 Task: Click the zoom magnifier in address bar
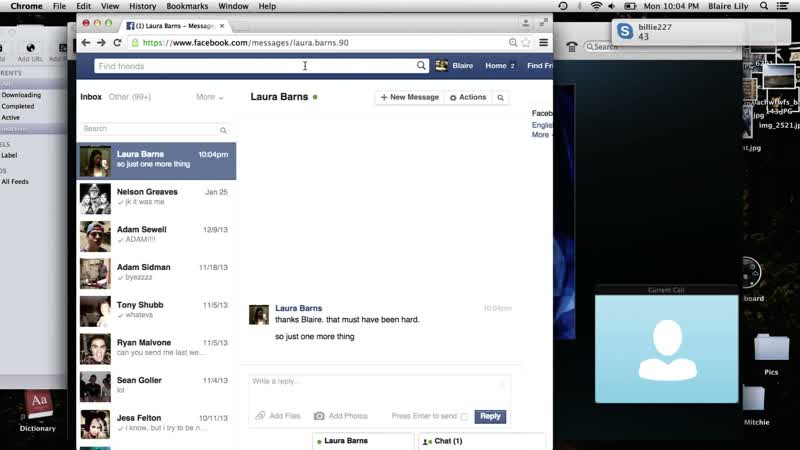[513, 43]
